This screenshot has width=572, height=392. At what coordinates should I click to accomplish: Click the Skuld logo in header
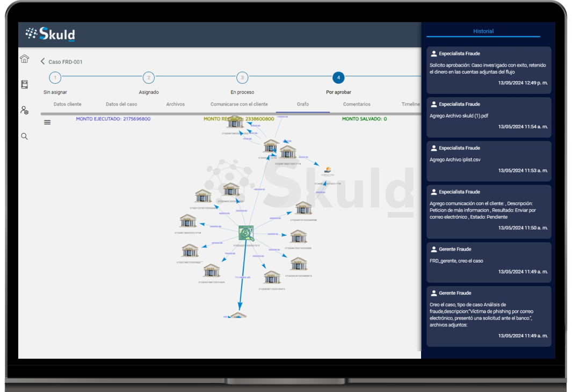click(50, 34)
